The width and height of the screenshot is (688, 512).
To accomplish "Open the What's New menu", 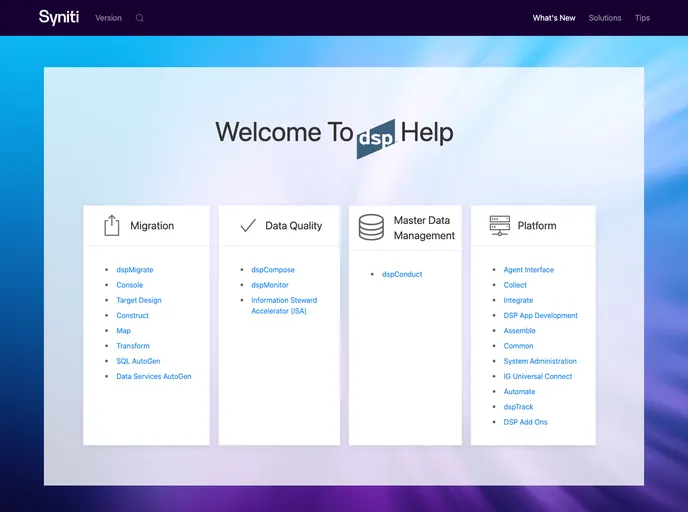I will 553,18.
